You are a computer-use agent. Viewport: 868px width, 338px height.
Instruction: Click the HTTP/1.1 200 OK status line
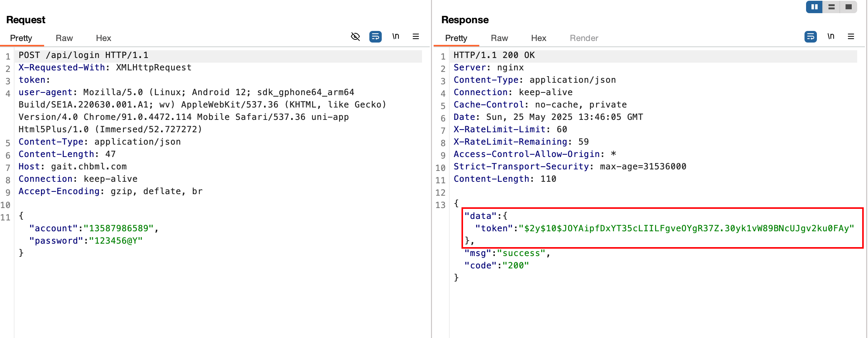tap(494, 55)
